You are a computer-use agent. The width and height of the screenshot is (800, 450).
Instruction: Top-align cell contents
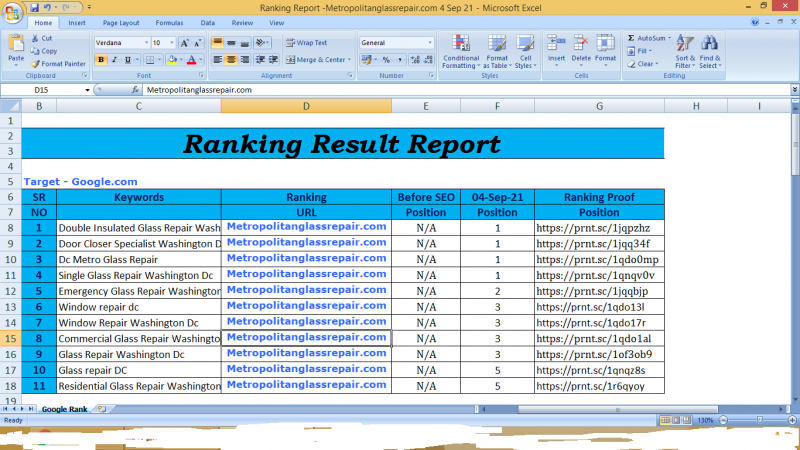coord(217,43)
